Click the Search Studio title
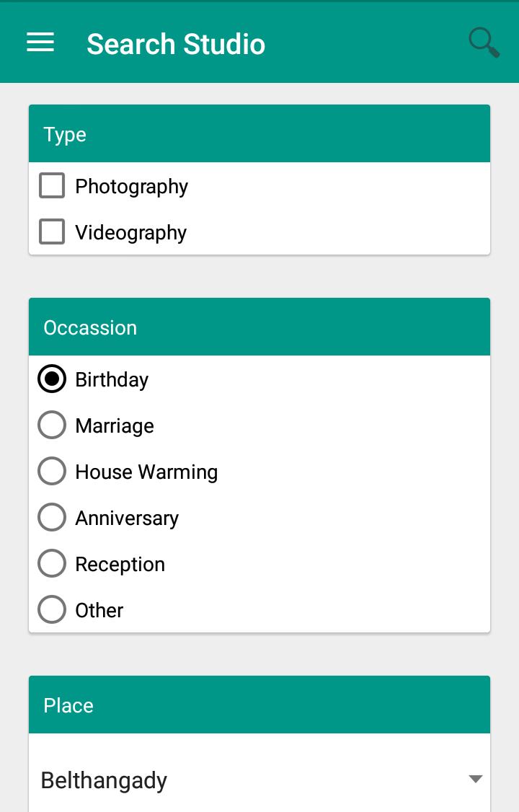Image resolution: width=519 pixels, height=812 pixels. [176, 44]
